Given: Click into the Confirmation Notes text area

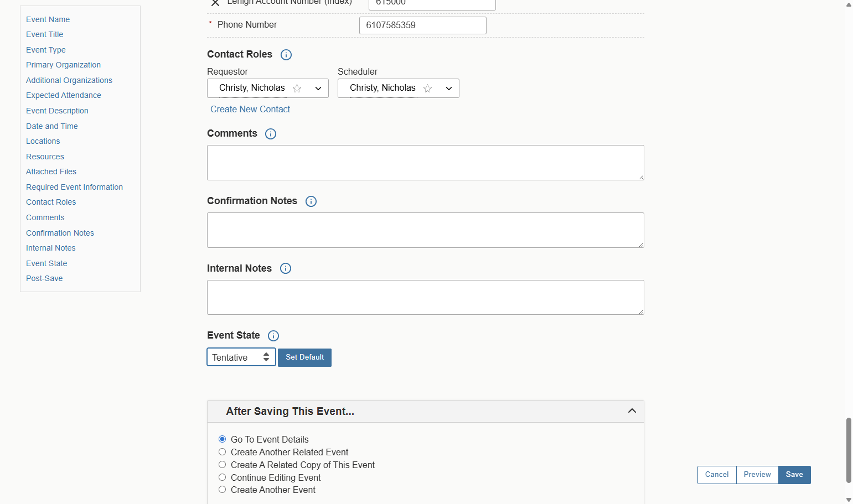Looking at the screenshot, I should click(426, 230).
